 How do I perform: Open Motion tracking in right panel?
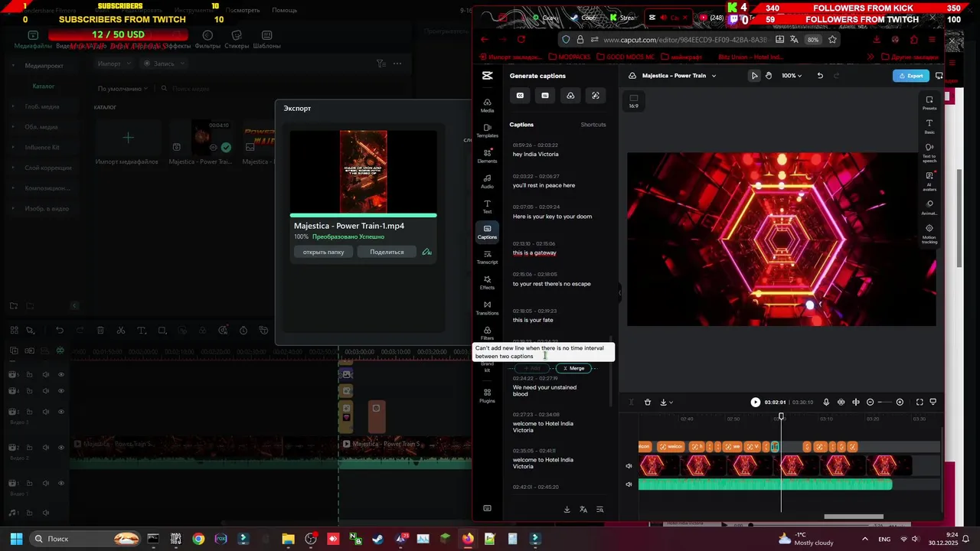tap(929, 233)
